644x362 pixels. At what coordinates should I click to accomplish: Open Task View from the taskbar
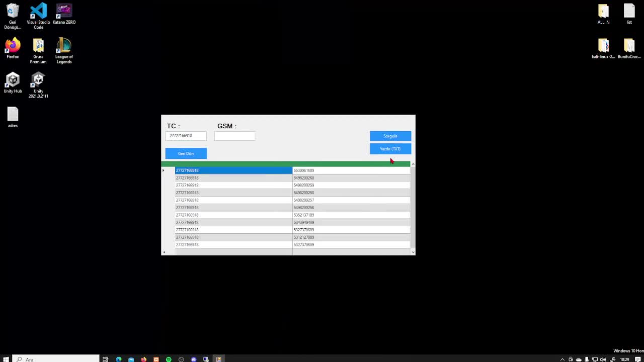click(105, 359)
